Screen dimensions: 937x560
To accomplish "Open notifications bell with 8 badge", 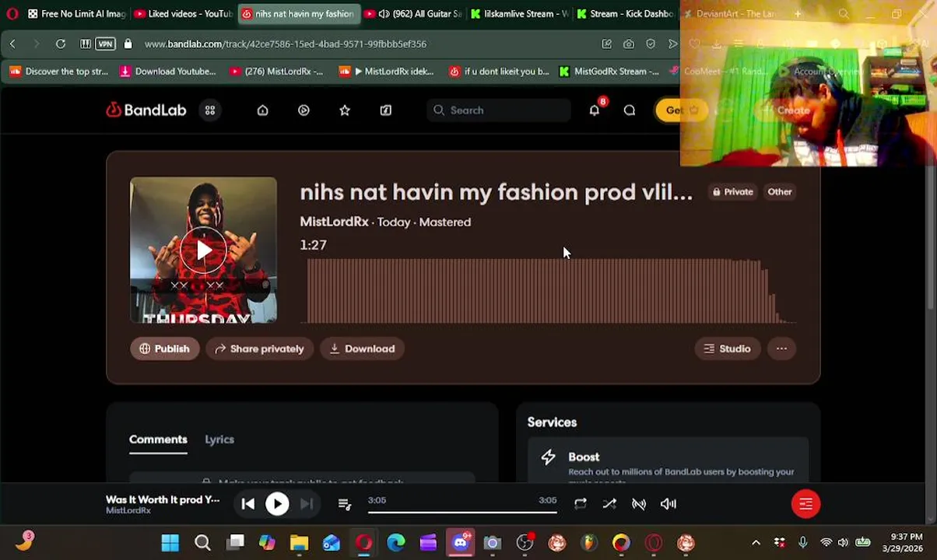I will (595, 110).
